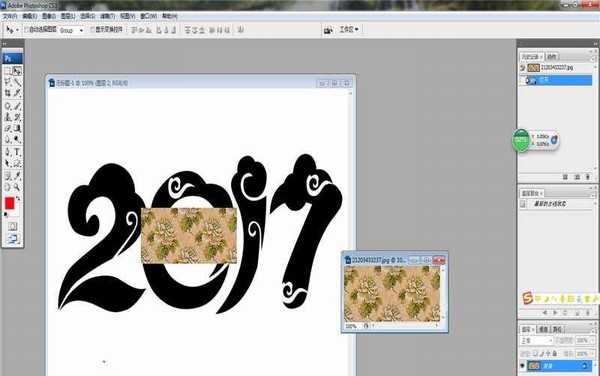The image size is (600, 376).
Task: Select the Eraser tool
Action: 8,128
